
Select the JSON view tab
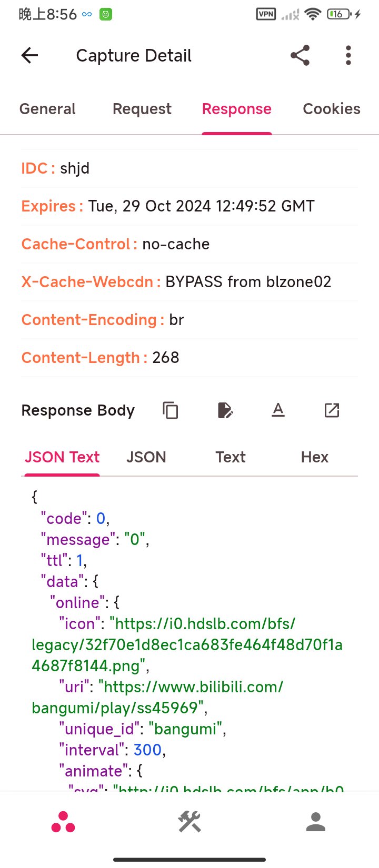click(146, 457)
